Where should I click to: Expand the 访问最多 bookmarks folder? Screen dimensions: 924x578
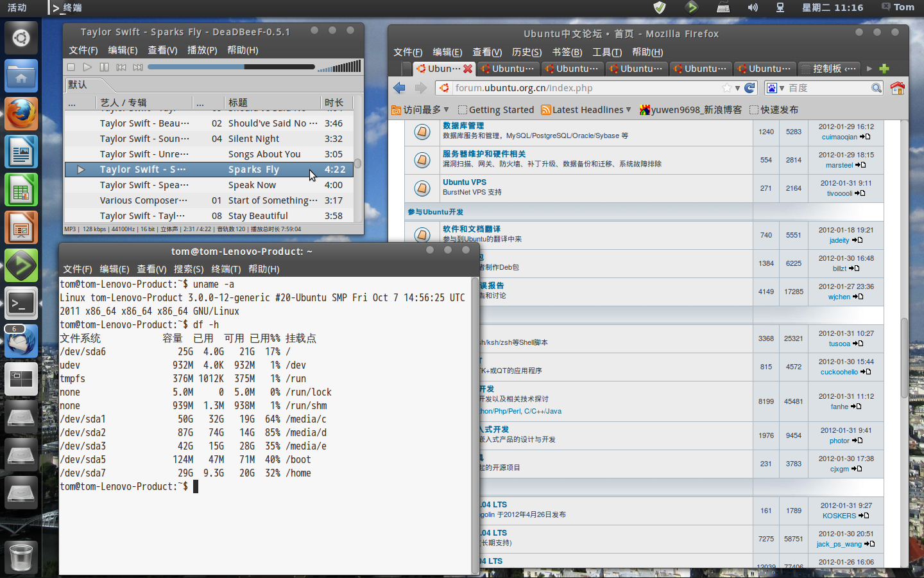[x=420, y=110]
